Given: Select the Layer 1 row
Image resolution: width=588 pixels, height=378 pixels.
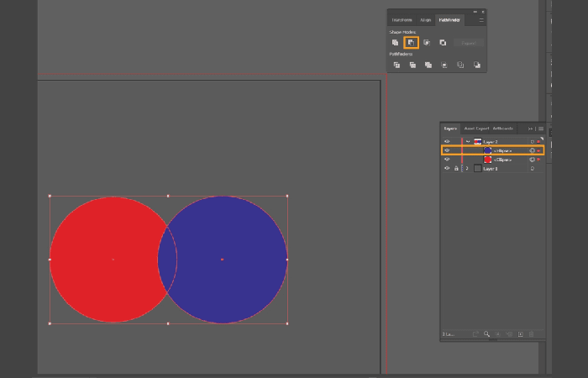Looking at the screenshot, I should point(493,168).
